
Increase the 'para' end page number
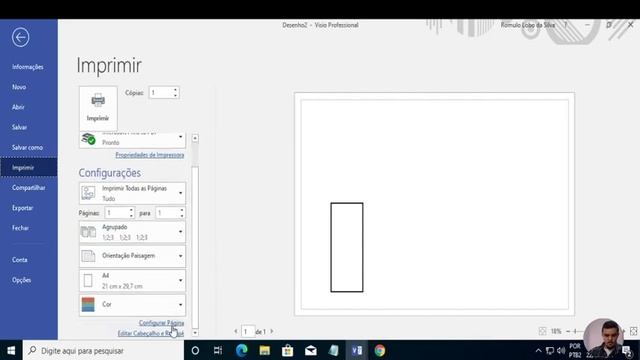[182, 210]
